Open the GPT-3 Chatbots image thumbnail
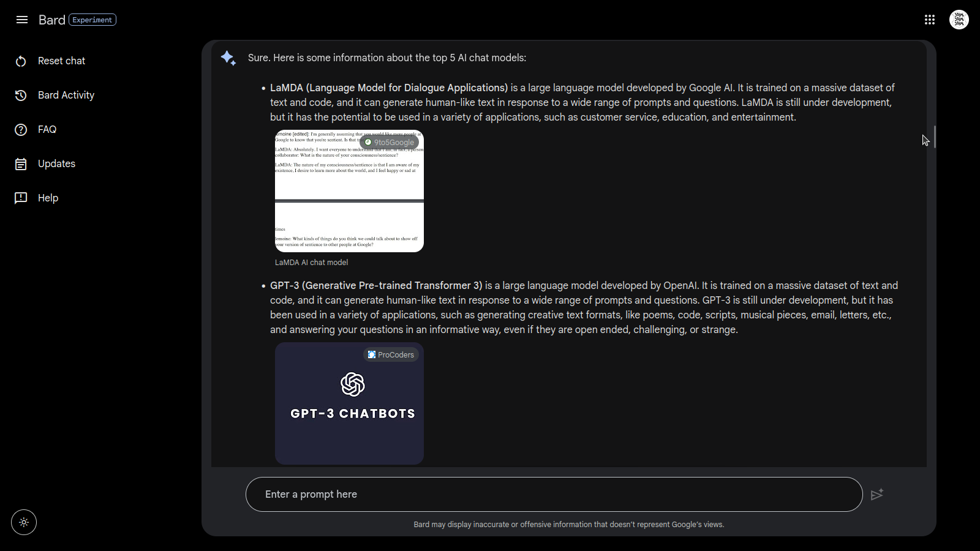Viewport: 980px width, 551px height. [349, 403]
